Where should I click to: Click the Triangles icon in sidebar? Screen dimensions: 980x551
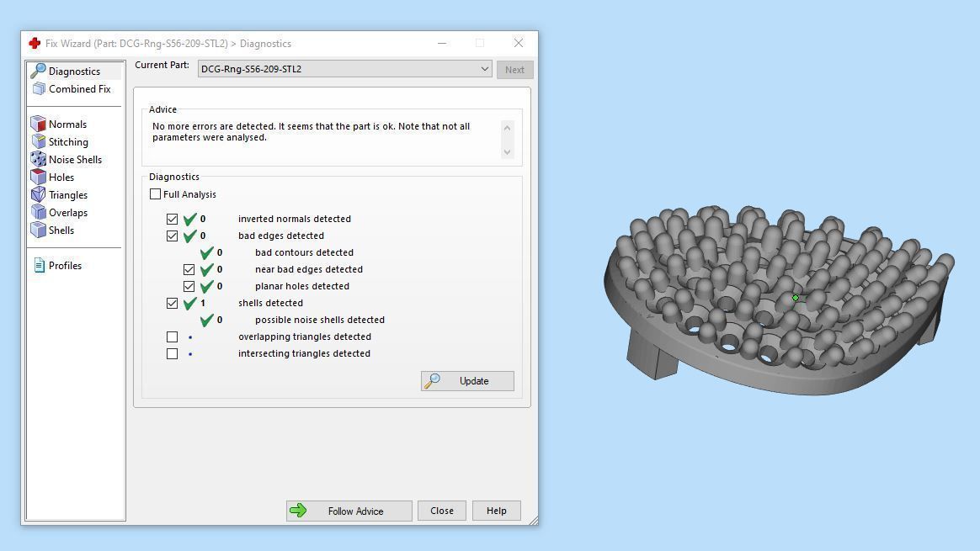tap(38, 194)
